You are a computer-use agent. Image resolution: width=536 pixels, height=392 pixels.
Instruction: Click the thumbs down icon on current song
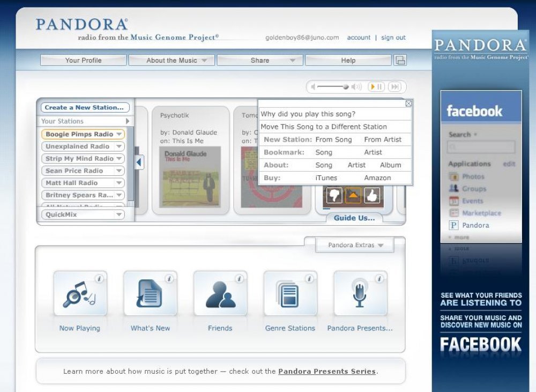point(334,195)
